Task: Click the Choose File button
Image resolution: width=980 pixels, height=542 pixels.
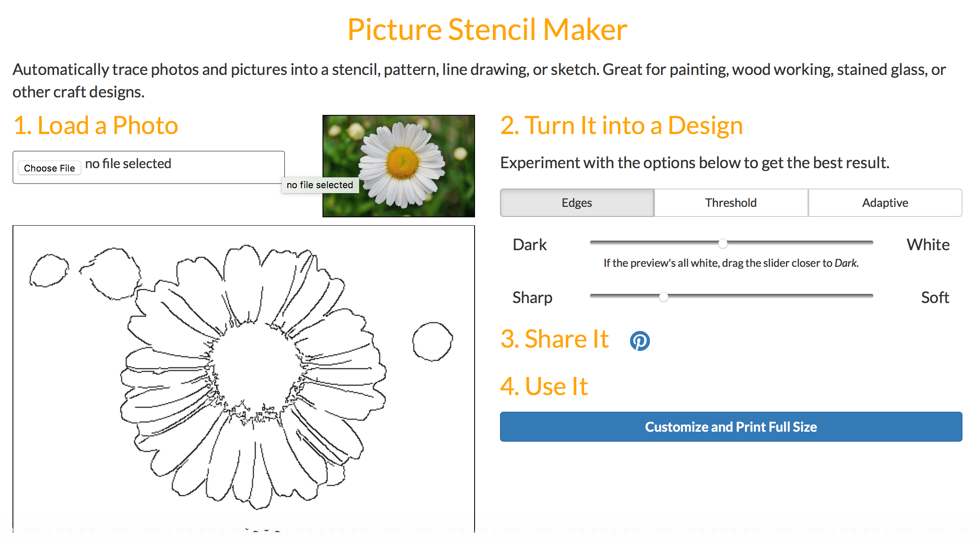Action: click(x=49, y=168)
